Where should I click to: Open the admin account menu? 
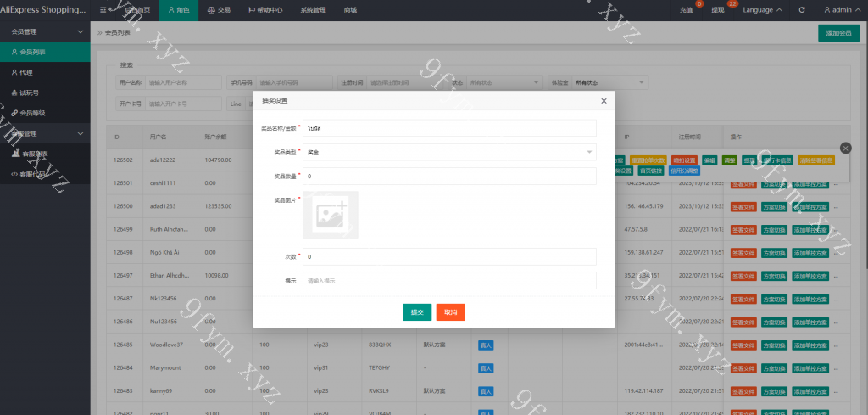coord(843,10)
